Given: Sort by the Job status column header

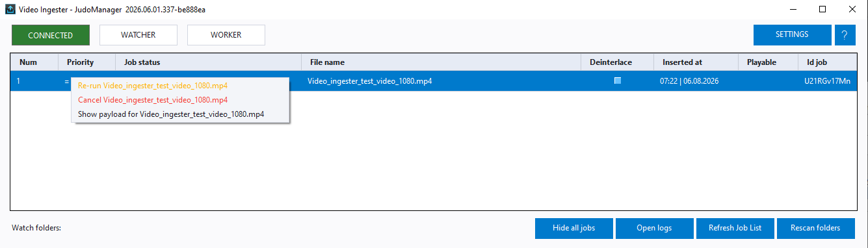Looking at the screenshot, I should pos(209,62).
